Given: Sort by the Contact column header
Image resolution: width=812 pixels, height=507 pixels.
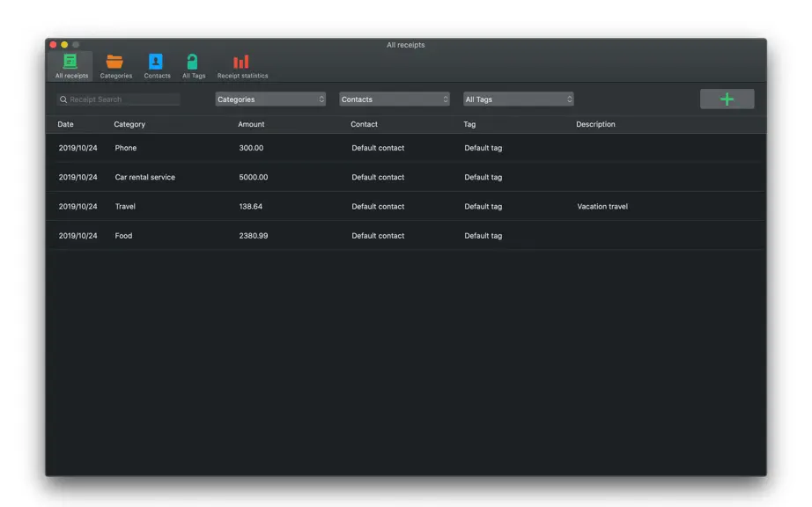Looking at the screenshot, I should 364,124.
